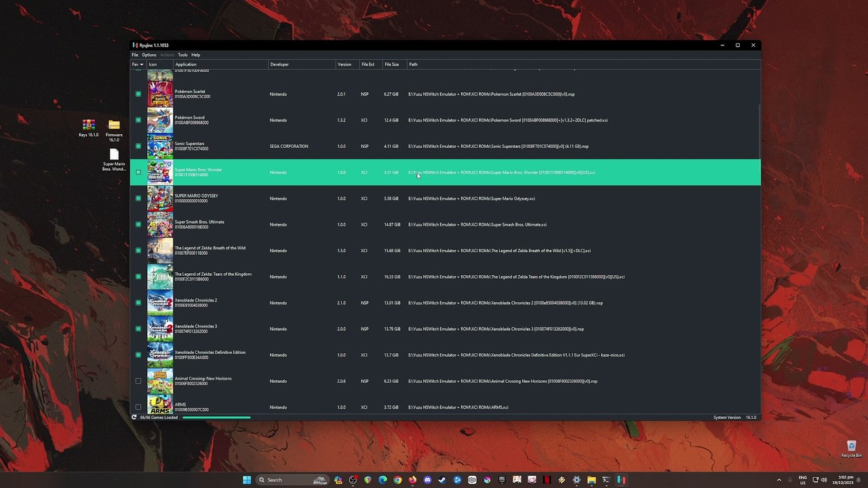Mark Animal Crossing: New Horizons as favorite
868x488 pixels.
tap(138, 381)
